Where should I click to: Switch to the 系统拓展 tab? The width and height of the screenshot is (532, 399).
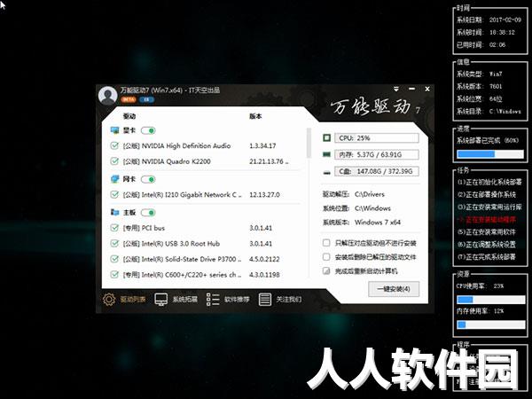(185, 300)
